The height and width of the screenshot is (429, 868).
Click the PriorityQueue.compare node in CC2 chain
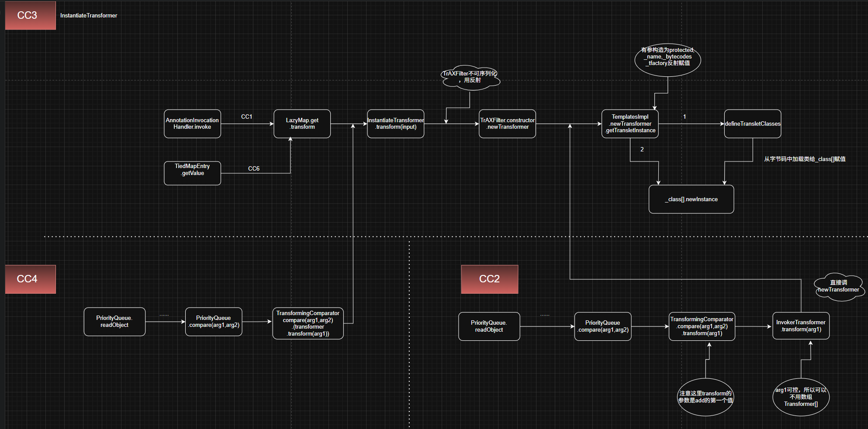tap(602, 326)
